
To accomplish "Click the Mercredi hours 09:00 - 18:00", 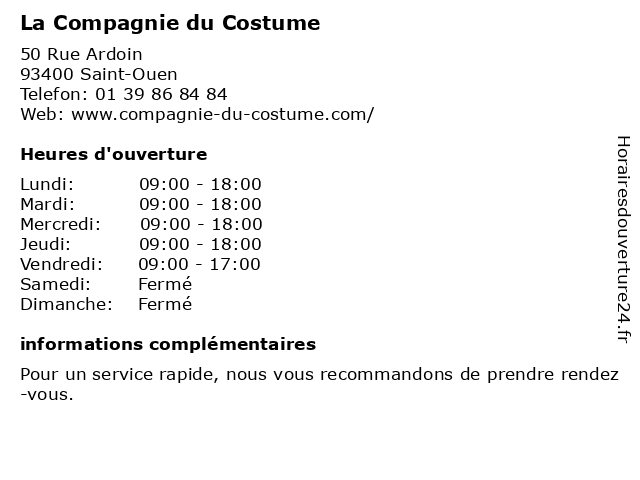I will coord(201,224).
